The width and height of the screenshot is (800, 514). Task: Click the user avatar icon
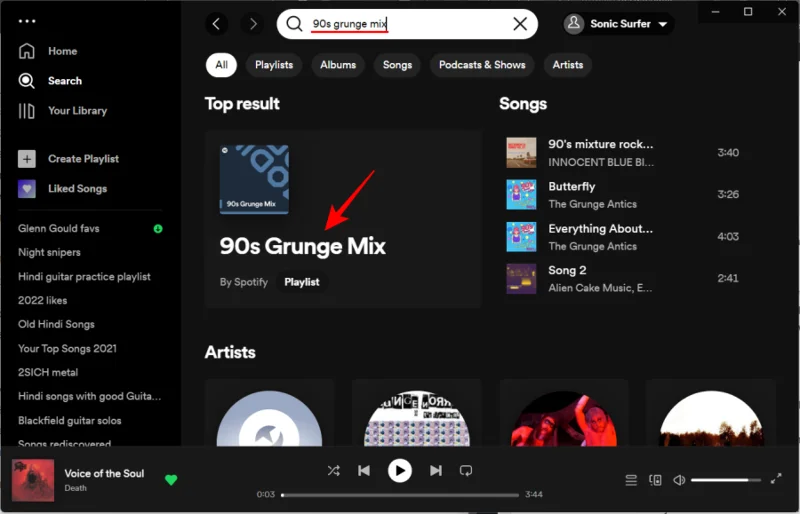click(x=573, y=23)
